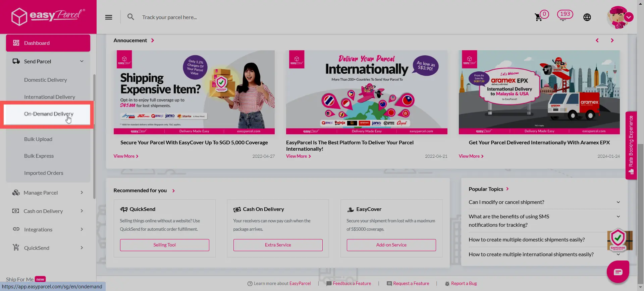Open the Dashboard menu item
This screenshot has width=644, height=291.
click(48, 43)
